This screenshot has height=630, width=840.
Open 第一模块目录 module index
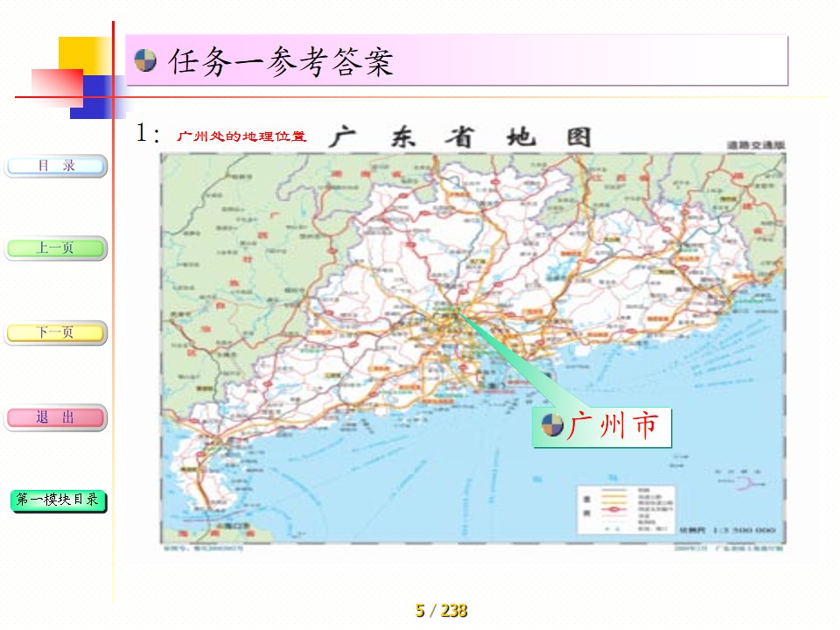(x=59, y=500)
